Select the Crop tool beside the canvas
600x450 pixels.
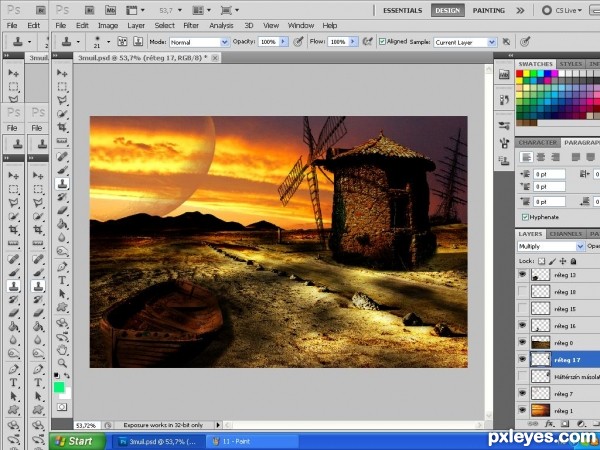coord(62,127)
